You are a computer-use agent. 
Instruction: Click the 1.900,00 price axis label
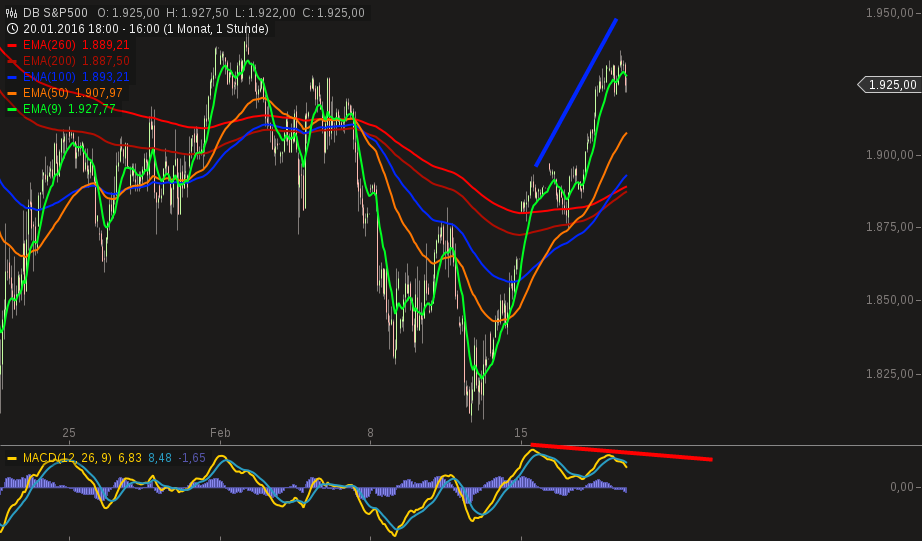pyautogui.click(x=890, y=155)
